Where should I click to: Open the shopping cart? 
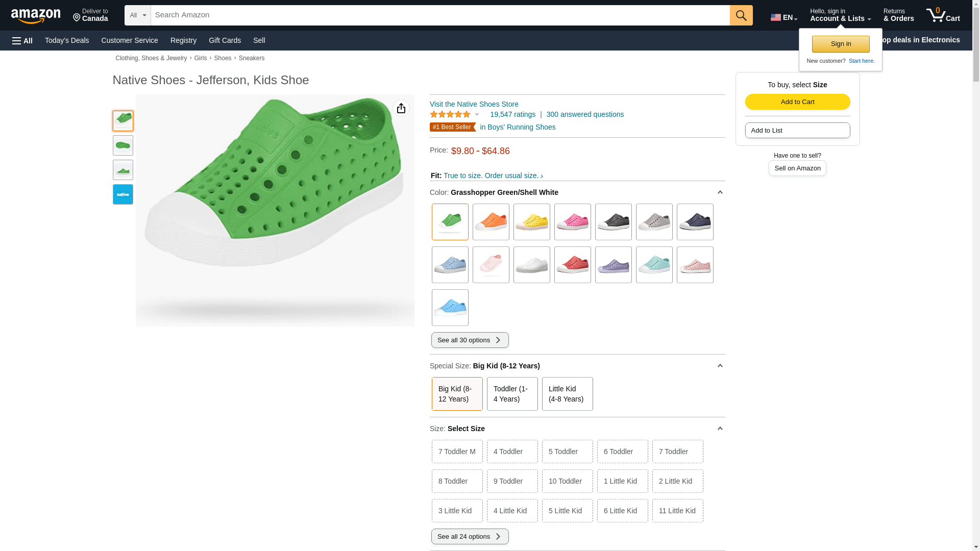click(943, 15)
